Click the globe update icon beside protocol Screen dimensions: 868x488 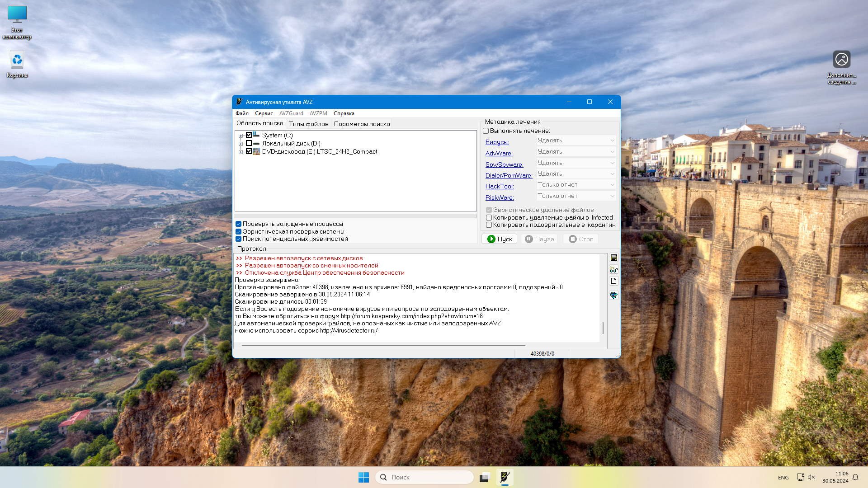pos(613,295)
